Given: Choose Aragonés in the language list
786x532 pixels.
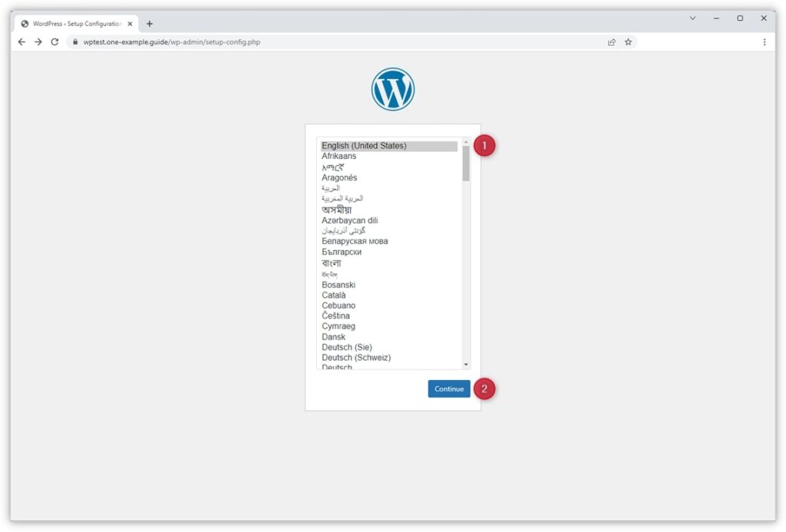Looking at the screenshot, I should tap(389, 177).
